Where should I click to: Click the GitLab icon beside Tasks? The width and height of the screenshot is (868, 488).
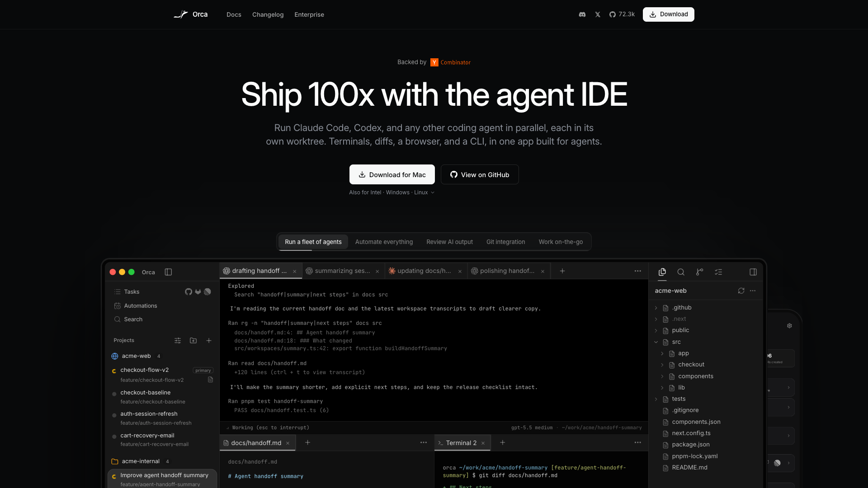point(198,292)
